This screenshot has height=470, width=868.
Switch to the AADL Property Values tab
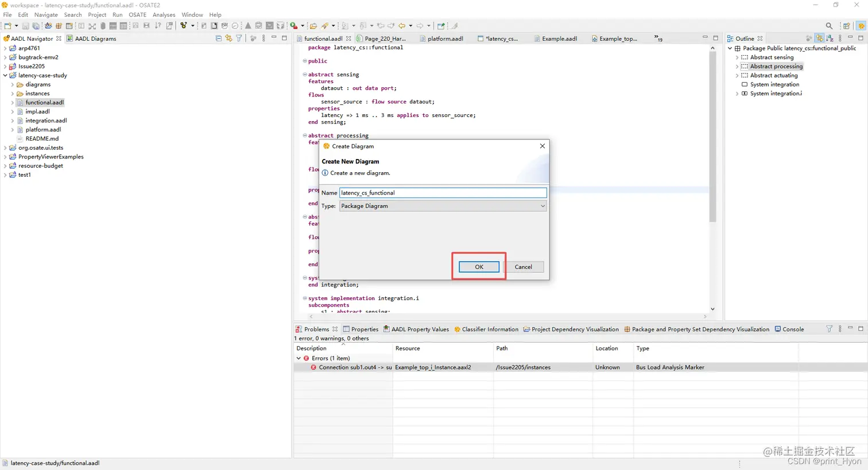pos(416,329)
